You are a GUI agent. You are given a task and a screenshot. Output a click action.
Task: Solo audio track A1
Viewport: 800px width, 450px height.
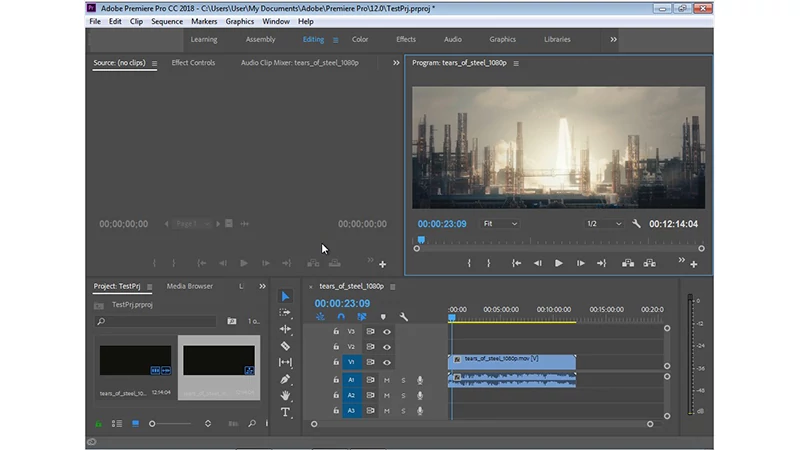pos(403,380)
